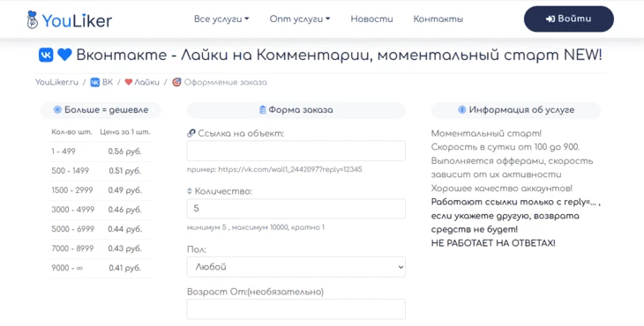Click the Количество field containing 5
Image resolution: width=644 pixels, height=326 pixels.
(x=296, y=209)
